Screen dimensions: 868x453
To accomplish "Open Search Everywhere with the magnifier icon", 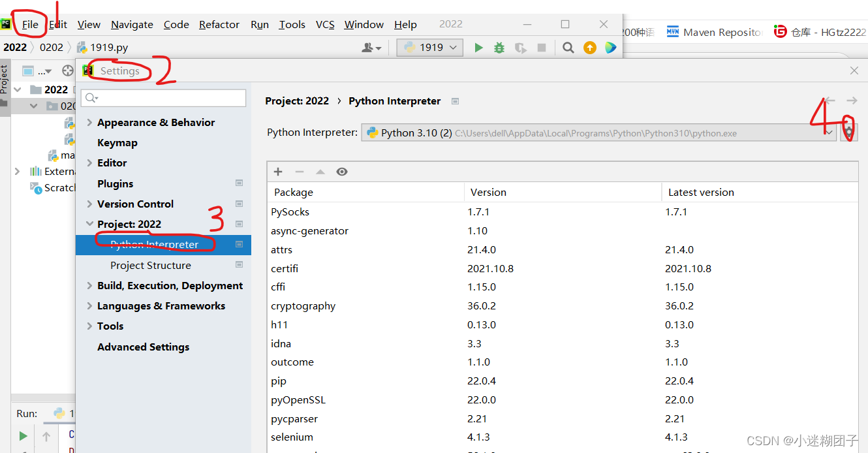I will [x=567, y=47].
